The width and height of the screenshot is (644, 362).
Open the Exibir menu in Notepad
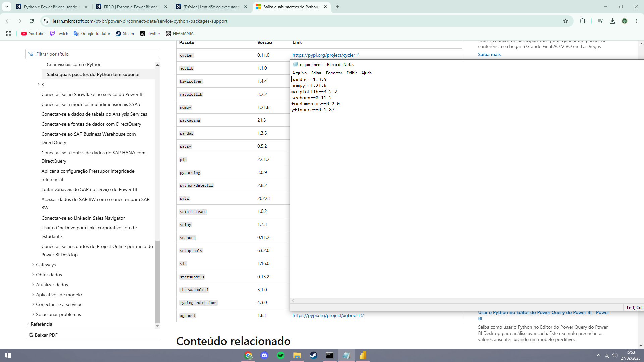[x=352, y=73]
